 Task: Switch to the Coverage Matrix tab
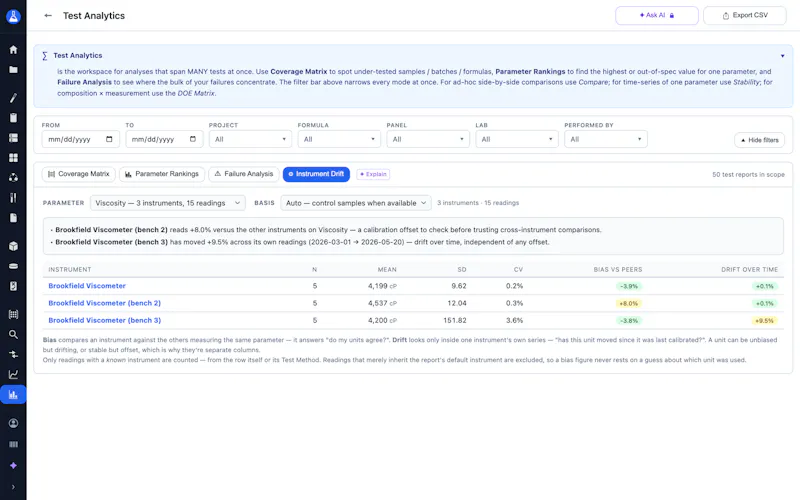79,174
